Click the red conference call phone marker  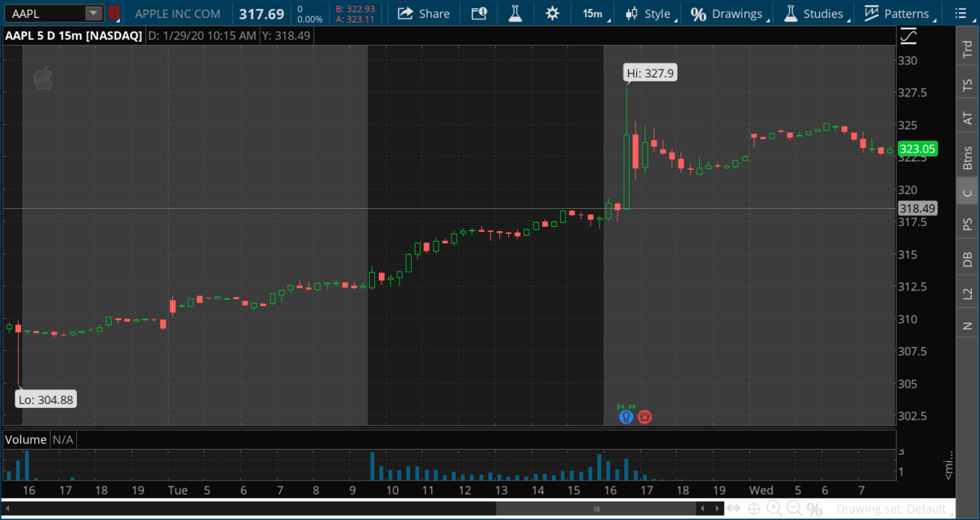[x=644, y=417]
